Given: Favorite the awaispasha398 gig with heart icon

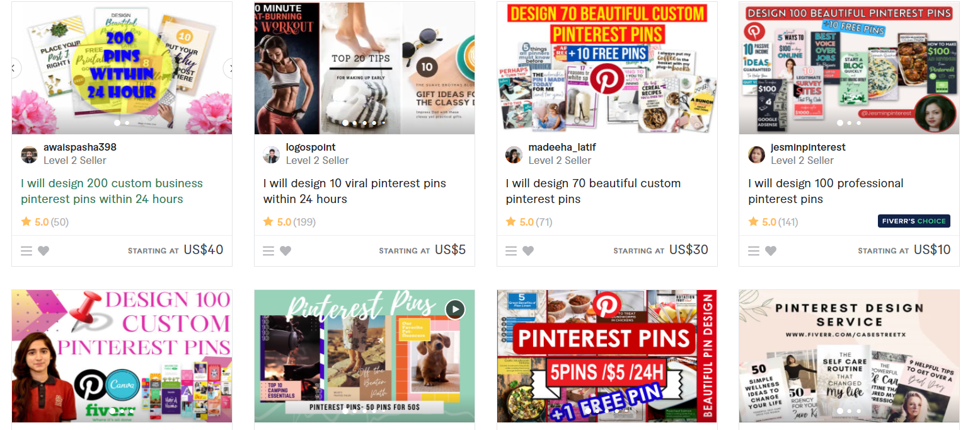Looking at the screenshot, I should 43,251.
